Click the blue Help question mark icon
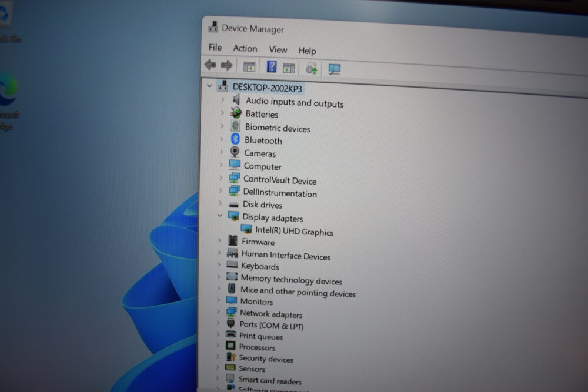 [x=272, y=67]
